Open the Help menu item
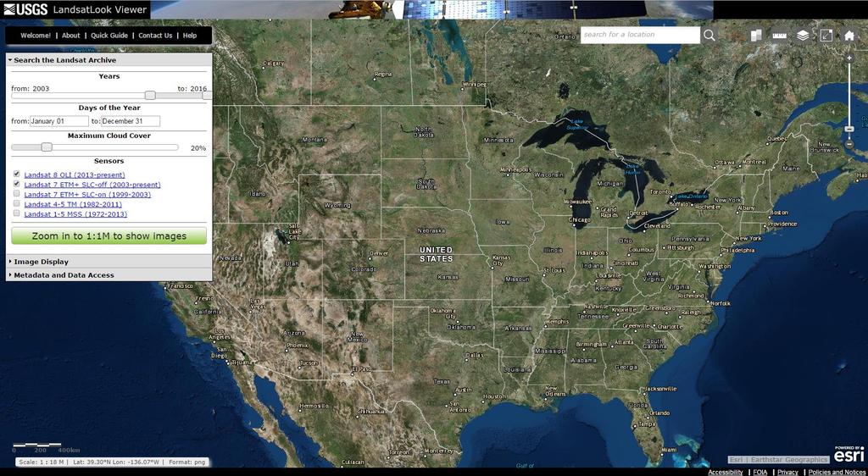This screenshot has width=868, height=476. pyautogui.click(x=190, y=36)
